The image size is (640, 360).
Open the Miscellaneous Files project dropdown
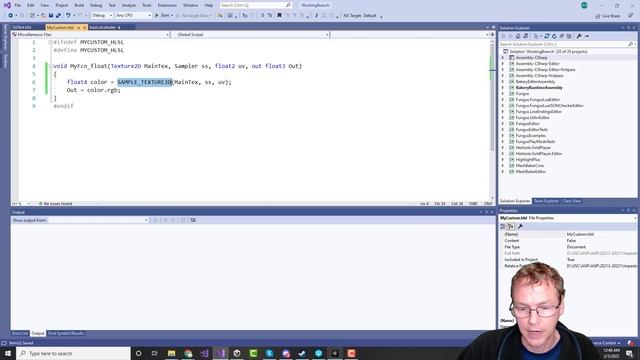coord(91,35)
